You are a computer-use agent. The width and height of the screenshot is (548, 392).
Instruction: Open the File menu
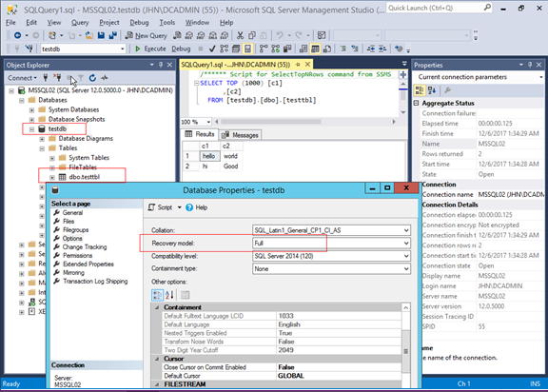tap(10, 23)
